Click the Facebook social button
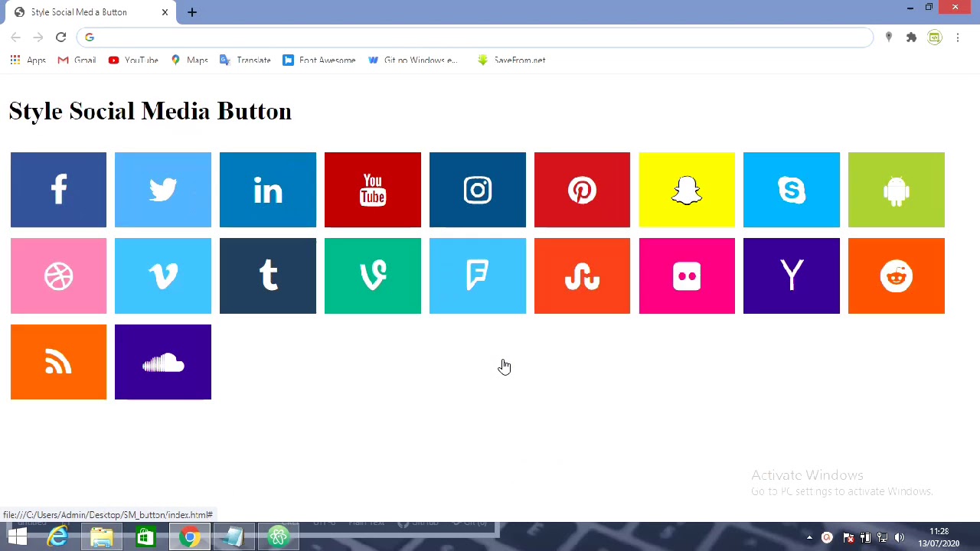 [x=58, y=190]
